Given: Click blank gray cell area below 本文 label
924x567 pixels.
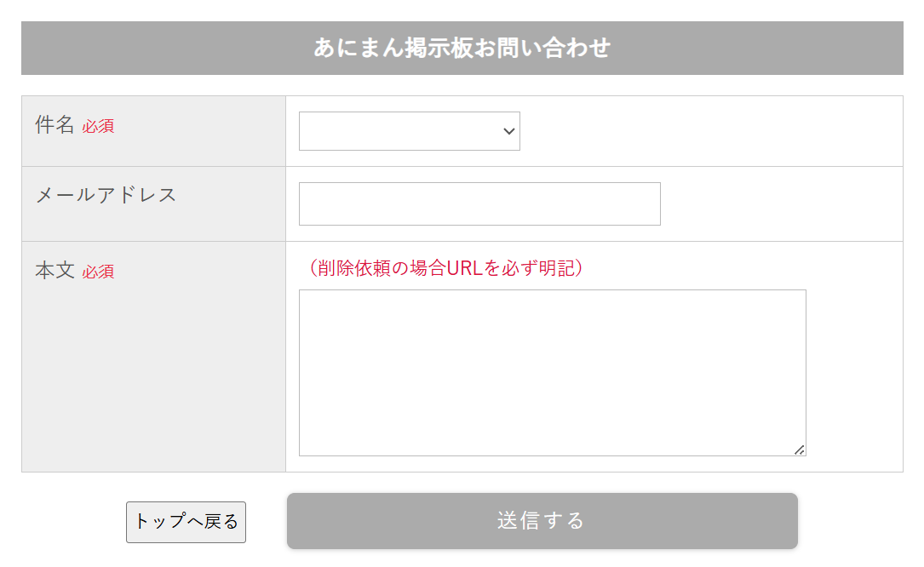Looking at the screenshot, I should coord(153,383).
